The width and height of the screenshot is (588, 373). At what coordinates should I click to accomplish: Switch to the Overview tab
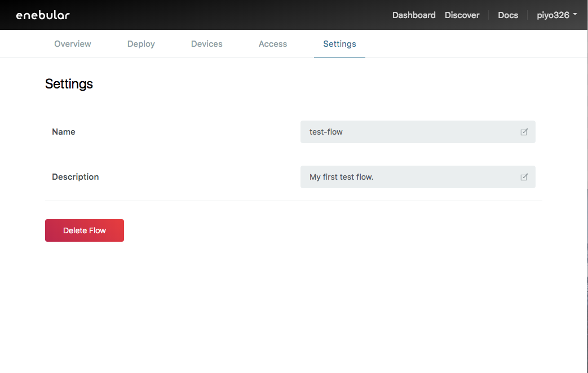pyautogui.click(x=72, y=44)
